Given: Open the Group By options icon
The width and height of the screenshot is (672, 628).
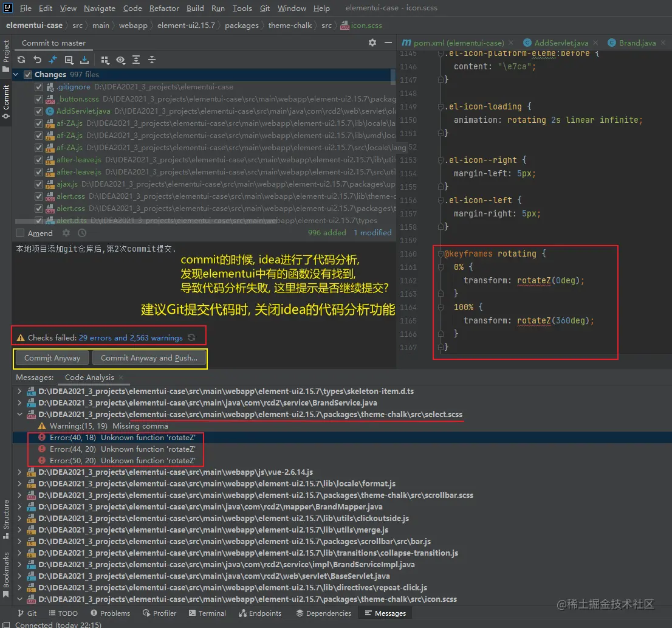Looking at the screenshot, I should point(105,60).
